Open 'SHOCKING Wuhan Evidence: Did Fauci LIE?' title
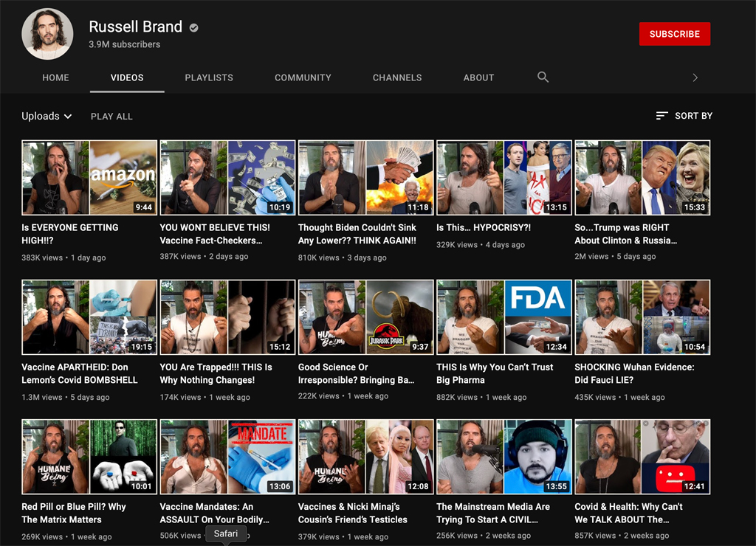The width and height of the screenshot is (756, 546). 634,373
